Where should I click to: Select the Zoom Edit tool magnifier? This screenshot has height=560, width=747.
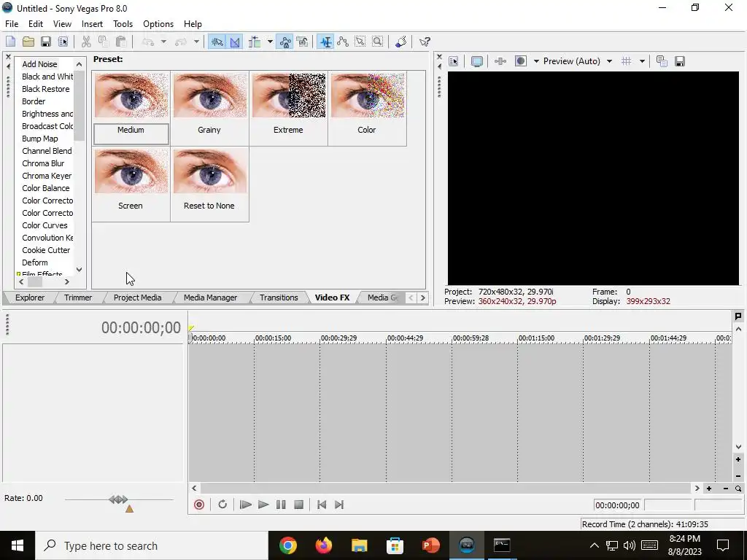pos(377,42)
